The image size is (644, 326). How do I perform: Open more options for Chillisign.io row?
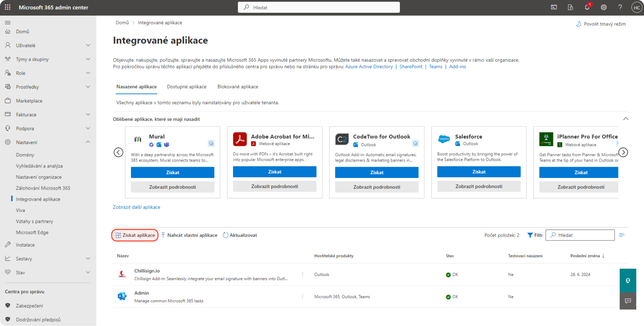(x=303, y=274)
